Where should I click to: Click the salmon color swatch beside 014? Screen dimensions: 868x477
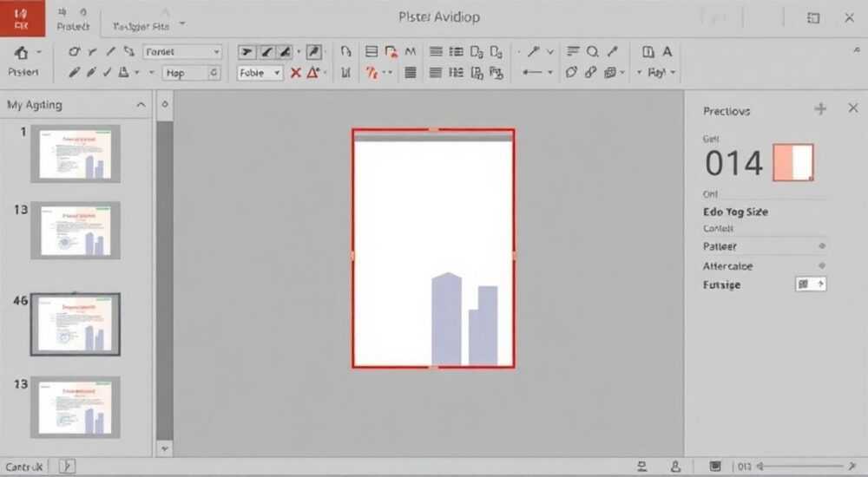(x=793, y=162)
